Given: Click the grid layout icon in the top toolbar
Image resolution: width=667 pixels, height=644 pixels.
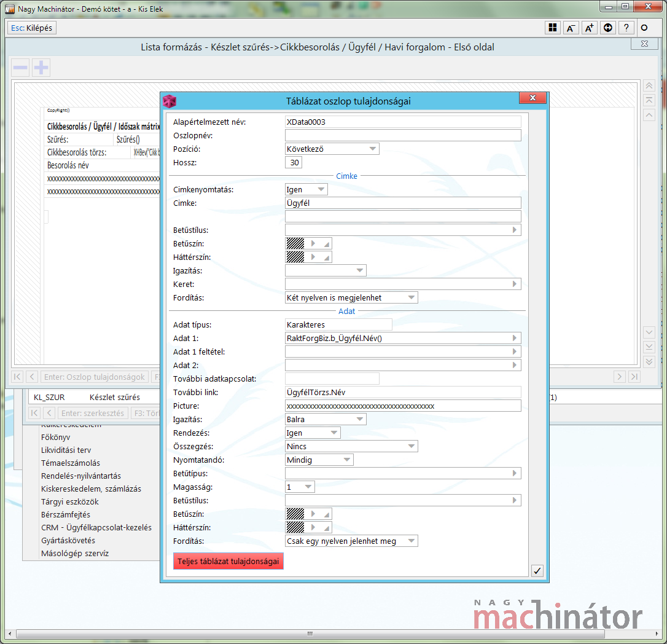Looking at the screenshot, I should tap(553, 28).
